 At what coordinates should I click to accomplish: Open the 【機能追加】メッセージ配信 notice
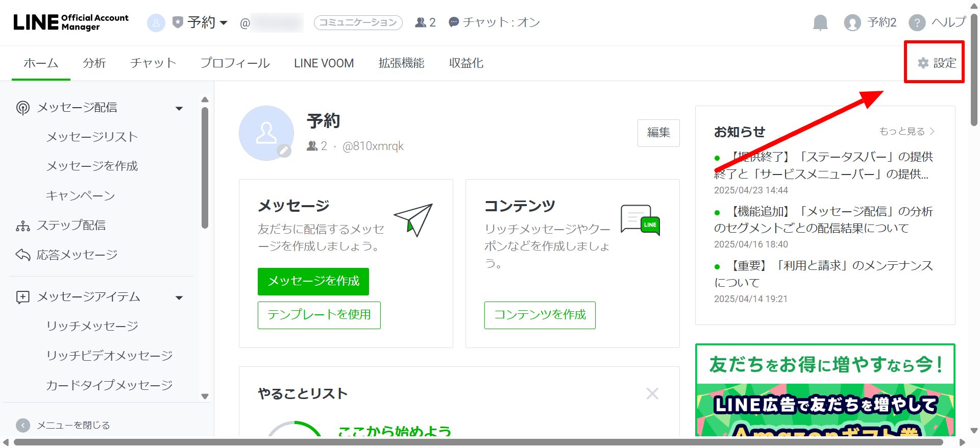(823, 220)
